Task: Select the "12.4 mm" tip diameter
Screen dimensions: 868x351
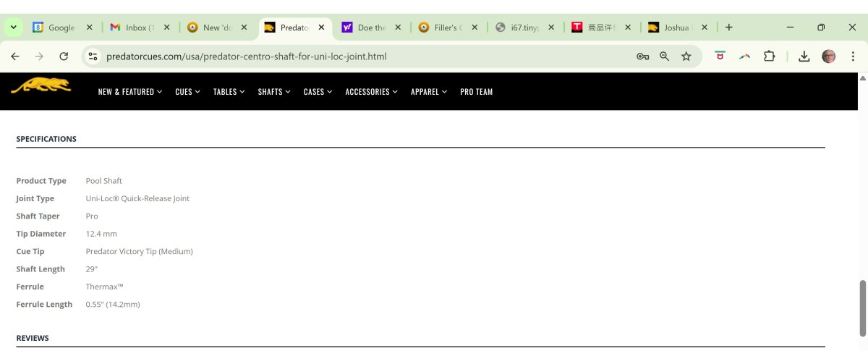Action: click(101, 234)
